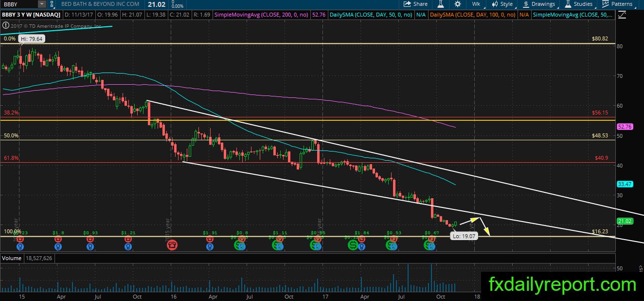Click the $1.11 earnings value label

pyautogui.click(x=280, y=233)
